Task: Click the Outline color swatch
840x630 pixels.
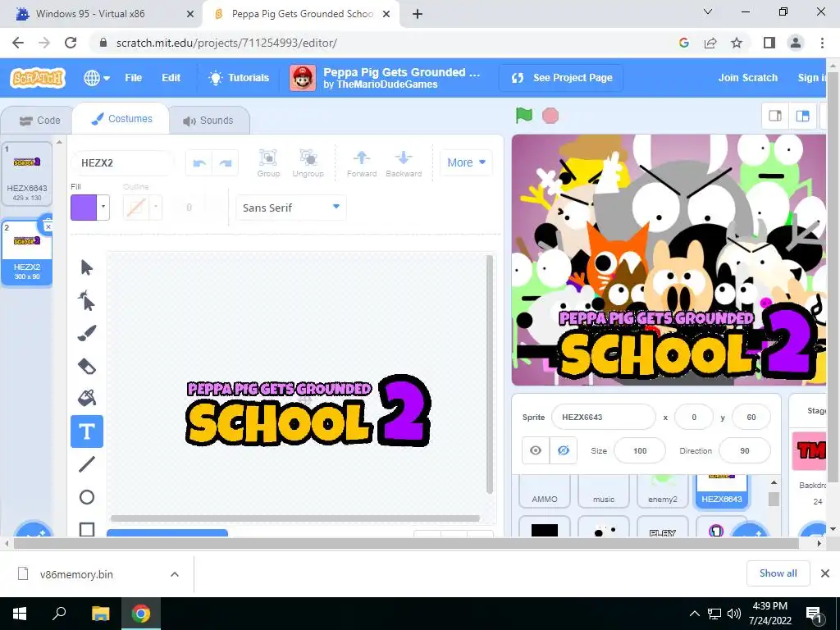Action: pos(136,208)
